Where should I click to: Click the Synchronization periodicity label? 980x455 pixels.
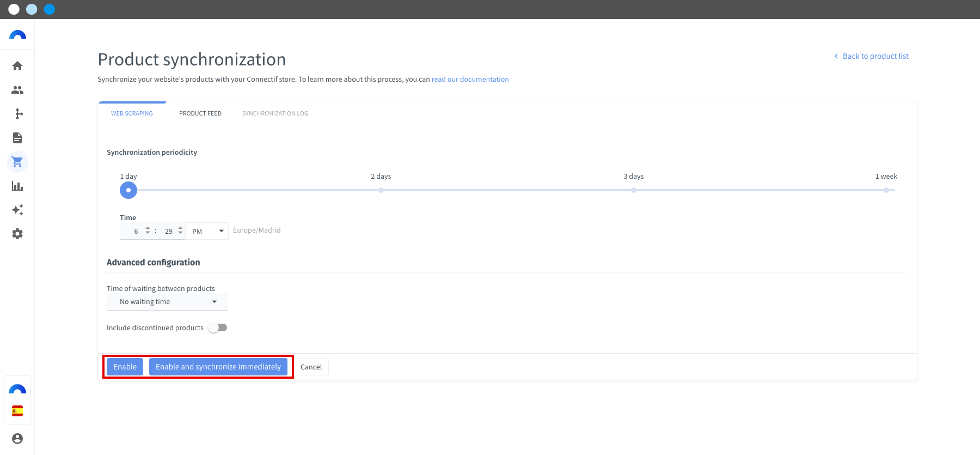point(152,152)
